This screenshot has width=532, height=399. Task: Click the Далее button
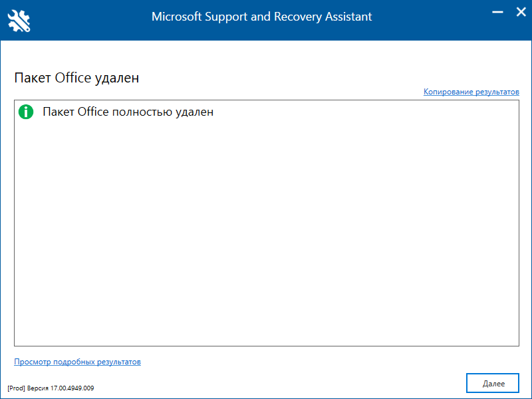pos(493,383)
